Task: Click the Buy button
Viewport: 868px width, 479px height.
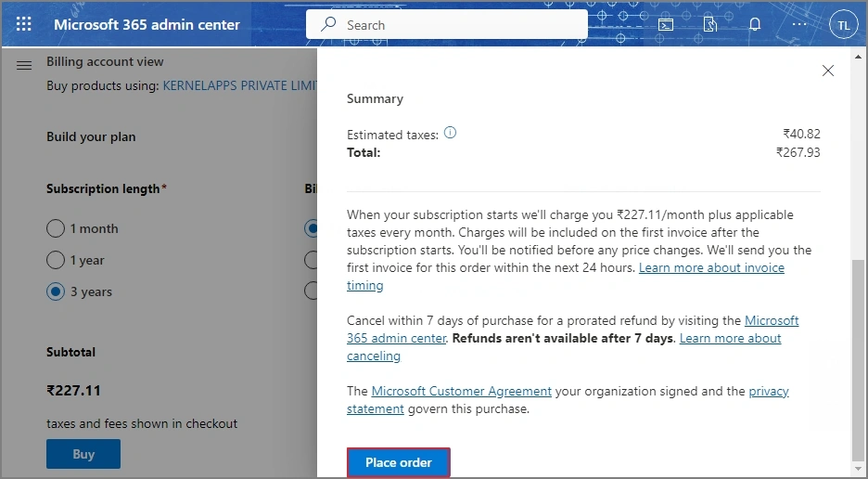Action: [83, 454]
